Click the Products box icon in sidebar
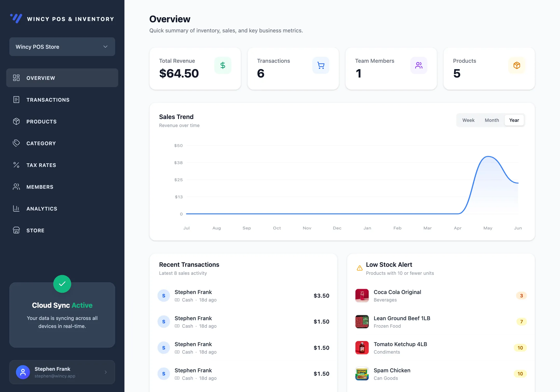560x392 pixels. pos(16,121)
